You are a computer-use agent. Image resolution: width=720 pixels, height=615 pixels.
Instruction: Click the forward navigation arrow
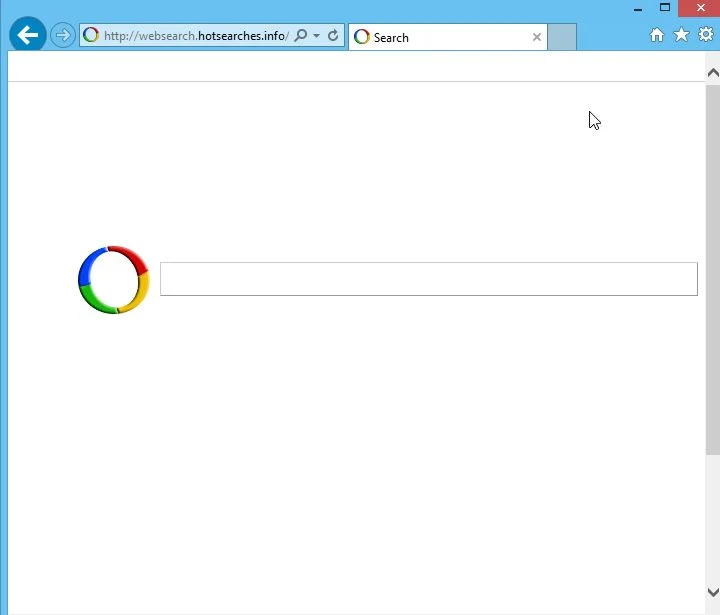point(62,35)
